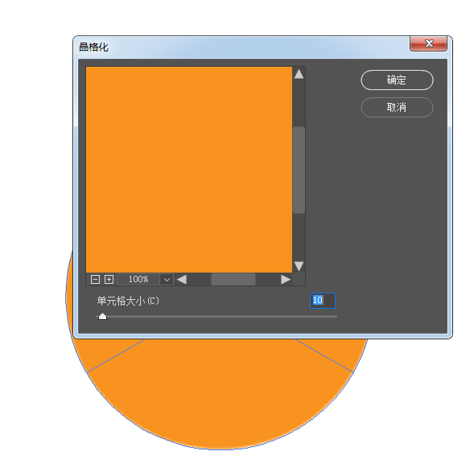
Task: Click the preview scroll right arrow
Action: (x=286, y=279)
